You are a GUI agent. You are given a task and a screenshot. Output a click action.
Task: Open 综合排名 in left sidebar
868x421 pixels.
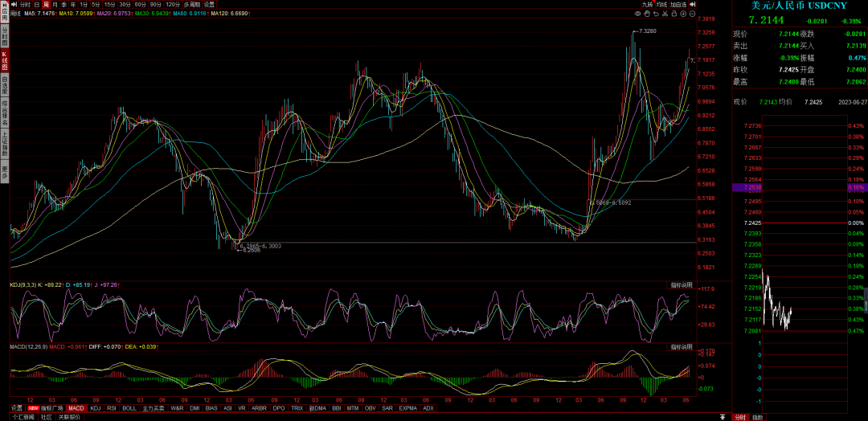point(5,112)
